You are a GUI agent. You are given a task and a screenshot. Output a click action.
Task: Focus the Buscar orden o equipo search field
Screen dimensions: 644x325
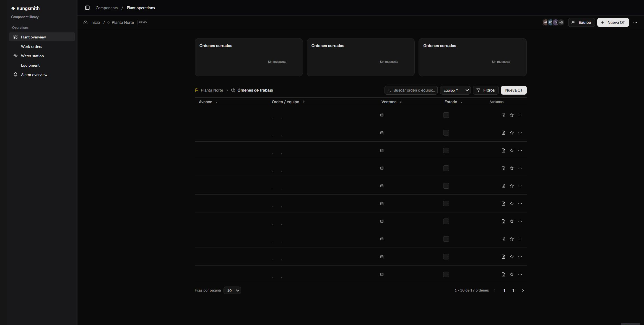click(x=411, y=90)
